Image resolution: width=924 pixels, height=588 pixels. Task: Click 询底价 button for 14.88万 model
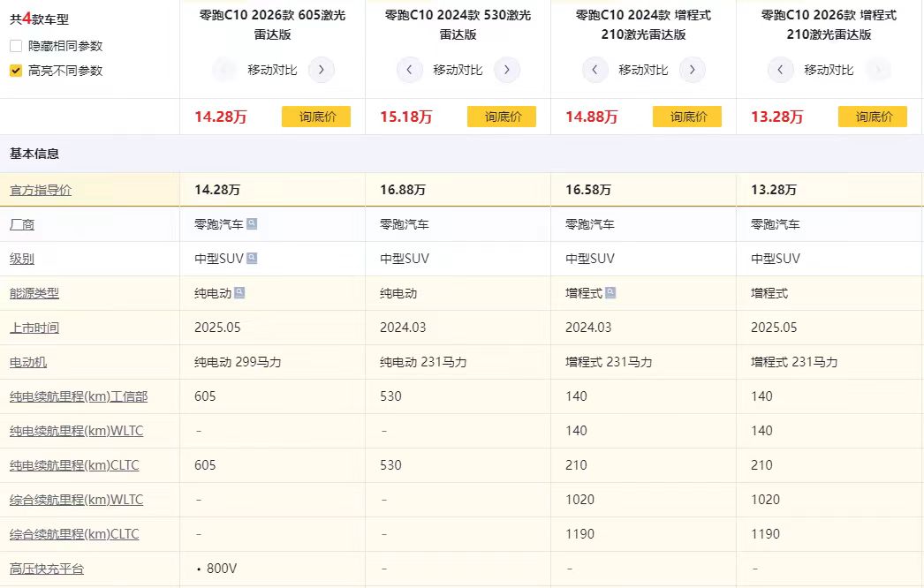pyautogui.click(x=687, y=117)
